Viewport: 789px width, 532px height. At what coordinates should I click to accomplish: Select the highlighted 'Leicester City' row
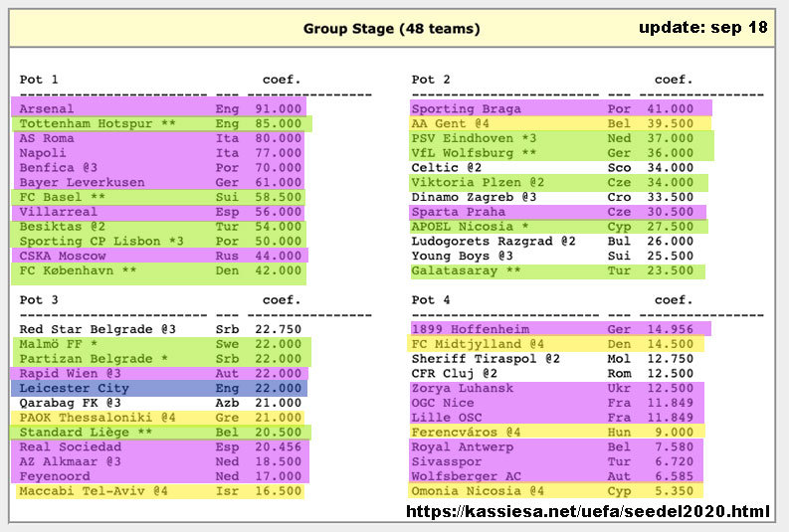pos(159,388)
